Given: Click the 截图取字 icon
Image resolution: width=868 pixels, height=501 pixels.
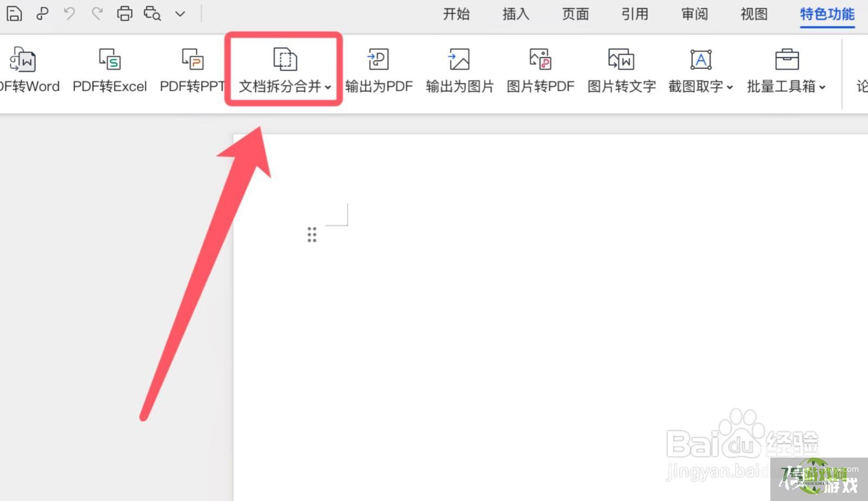Looking at the screenshot, I should click(x=701, y=60).
